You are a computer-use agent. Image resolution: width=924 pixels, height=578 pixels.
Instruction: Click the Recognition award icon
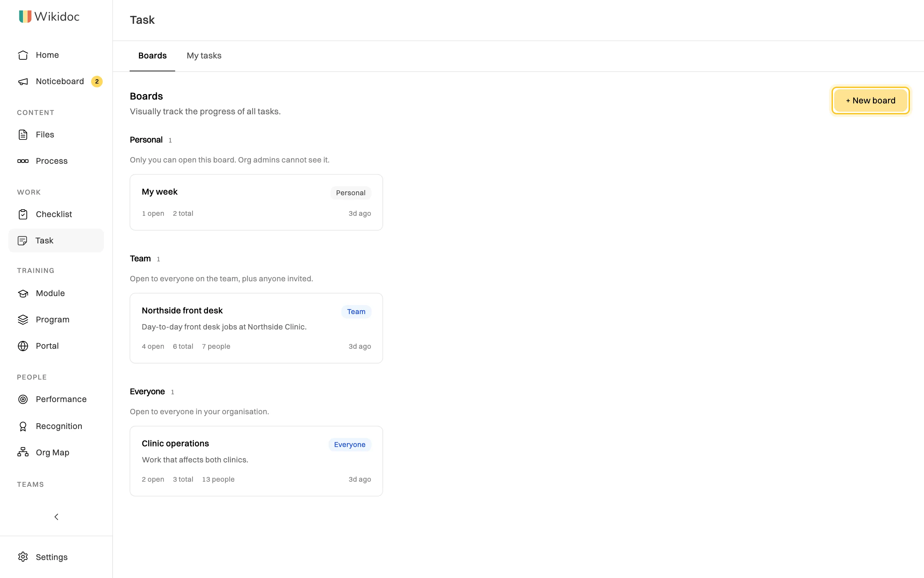tap(23, 426)
